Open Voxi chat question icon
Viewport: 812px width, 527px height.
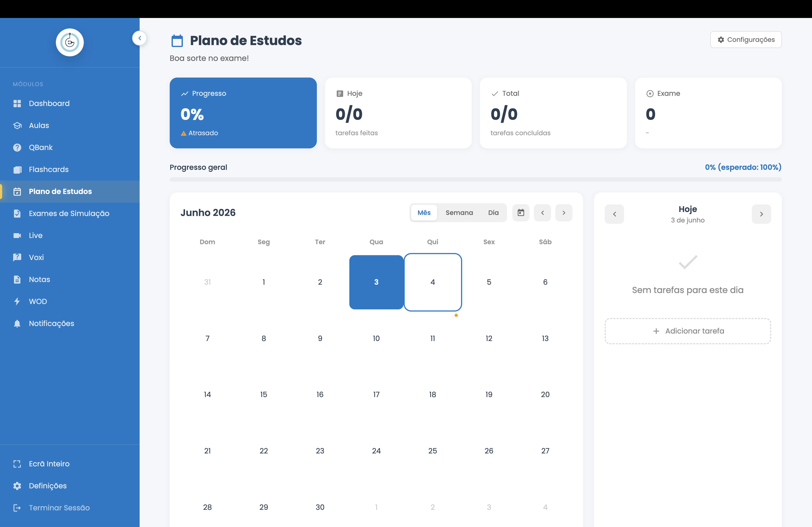point(17,257)
